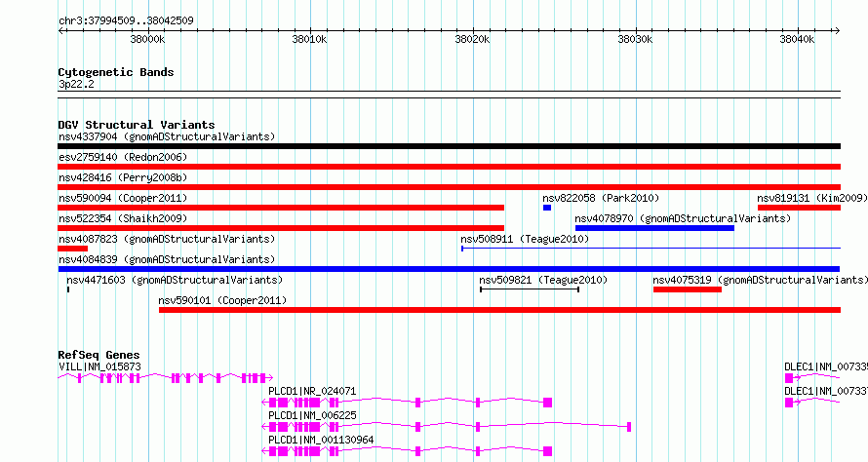Click the nsv590101 (Cooper2011) label

pos(222,300)
